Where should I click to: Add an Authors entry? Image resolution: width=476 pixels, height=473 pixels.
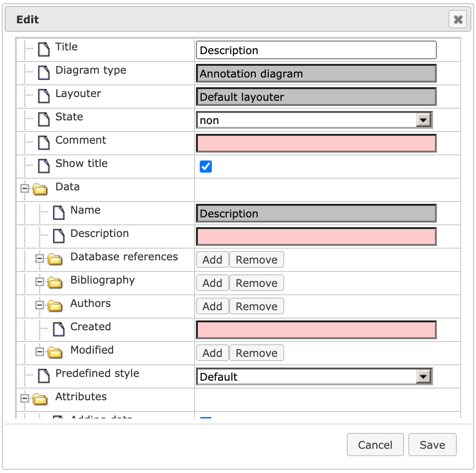click(212, 306)
